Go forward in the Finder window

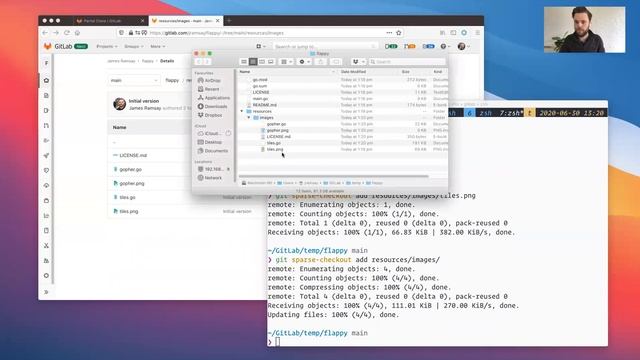pos(207,62)
